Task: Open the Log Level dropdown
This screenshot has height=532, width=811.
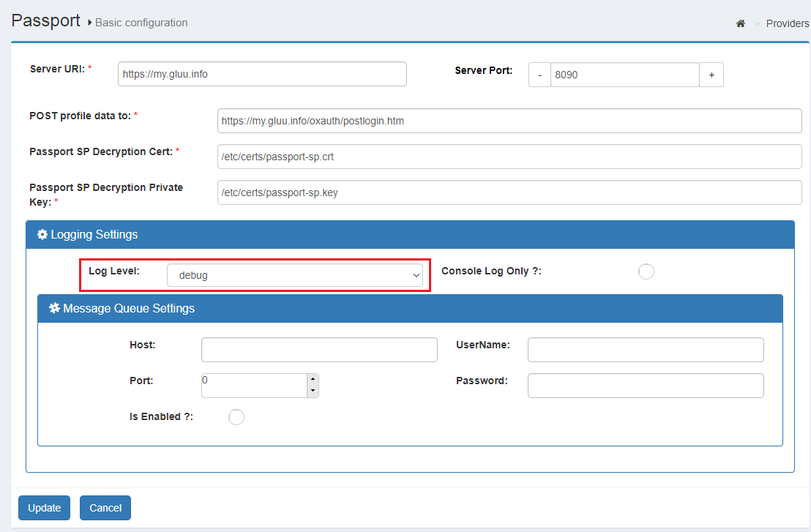Action: pyautogui.click(x=294, y=275)
